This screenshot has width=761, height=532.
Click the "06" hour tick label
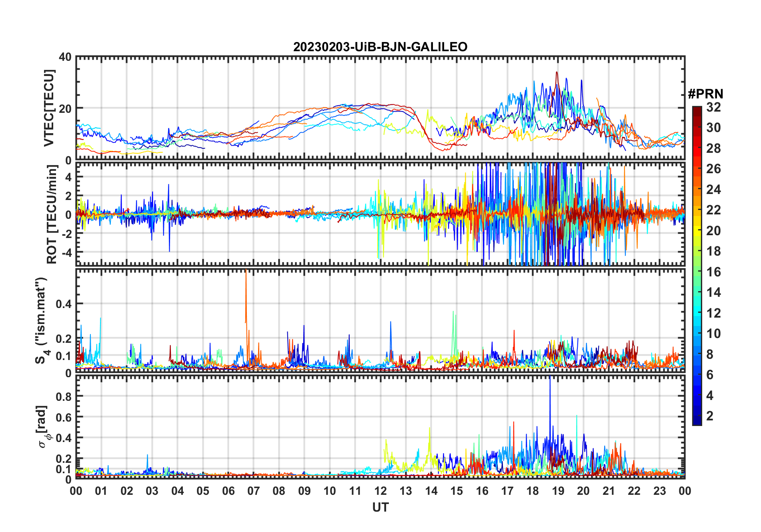[228, 491]
